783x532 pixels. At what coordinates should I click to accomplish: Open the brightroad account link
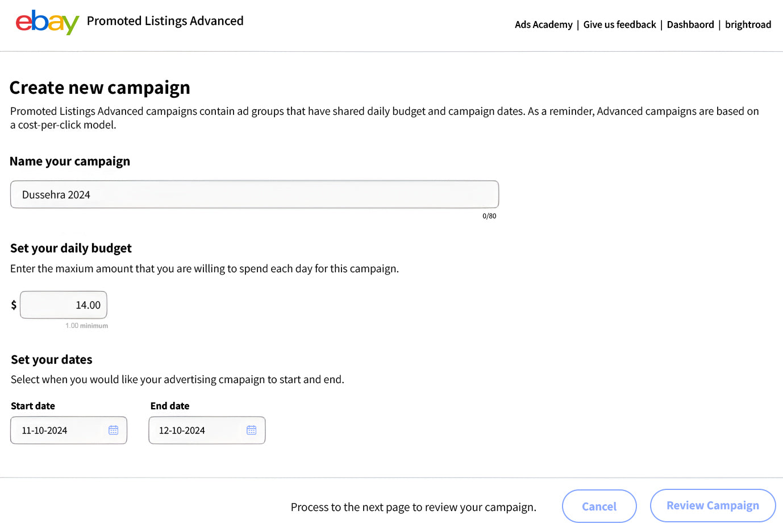coord(748,24)
